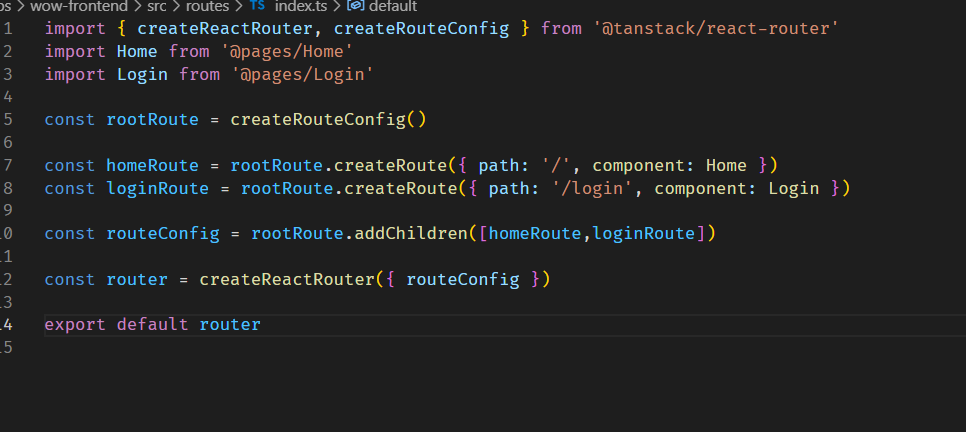
Task: Click homeRoute inside the addChildren array
Action: coord(535,234)
